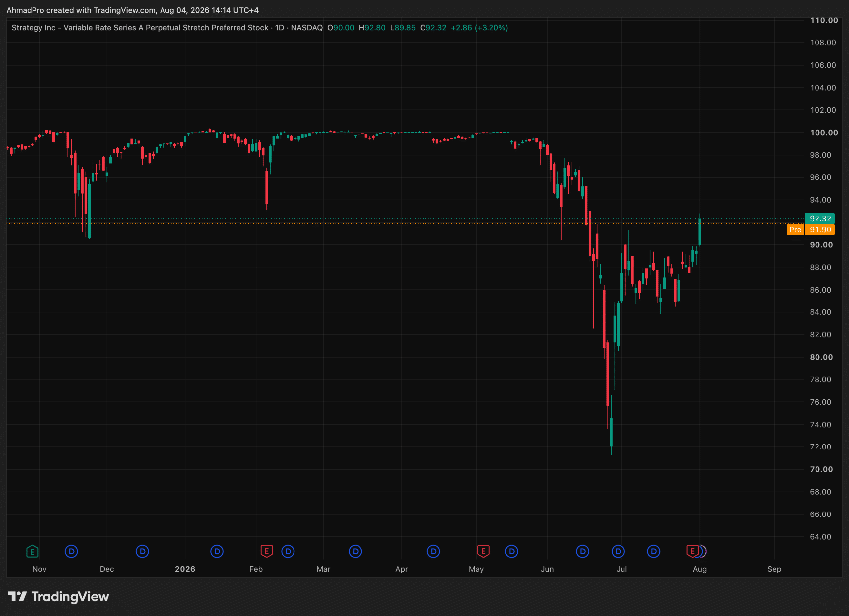
Task: Click the '80.00' price axis label
Action: (821, 357)
